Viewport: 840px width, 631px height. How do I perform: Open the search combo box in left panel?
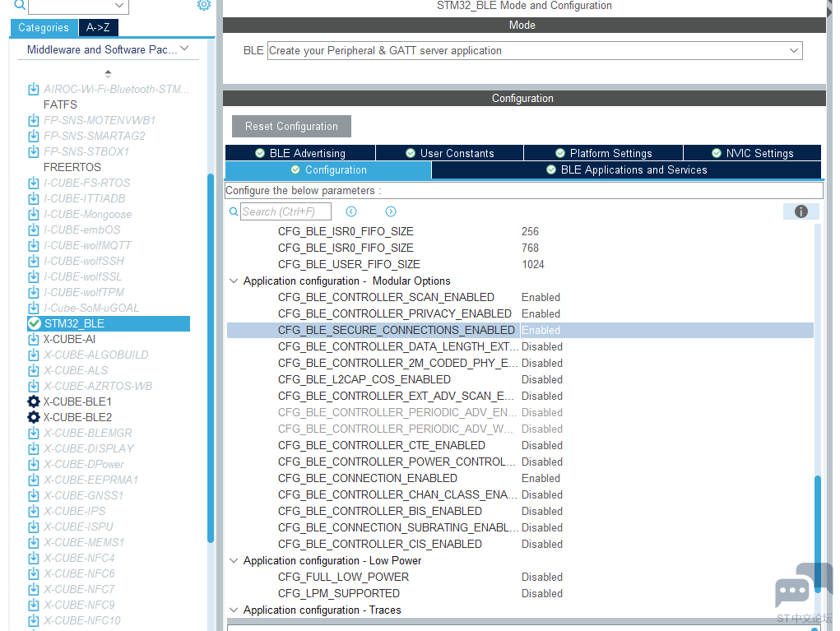point(78,6)
